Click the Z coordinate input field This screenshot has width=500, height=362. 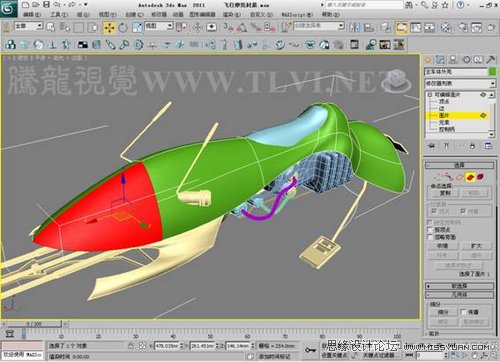238,346
